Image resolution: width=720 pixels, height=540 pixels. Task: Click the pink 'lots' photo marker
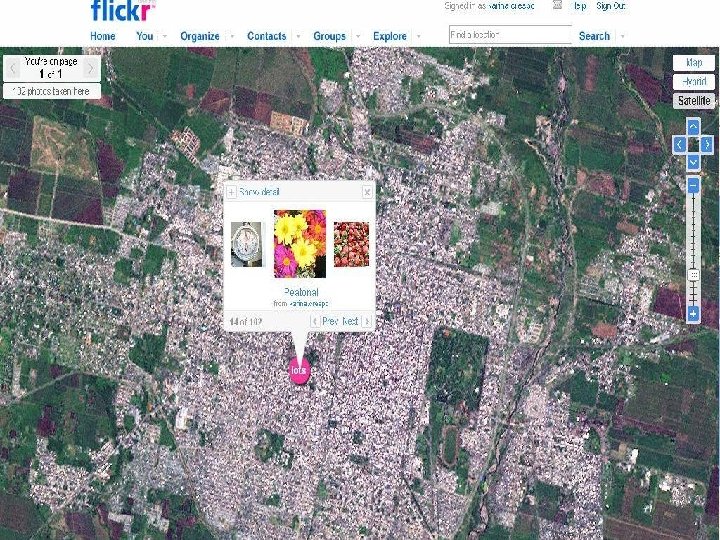(x=299, y=371)
